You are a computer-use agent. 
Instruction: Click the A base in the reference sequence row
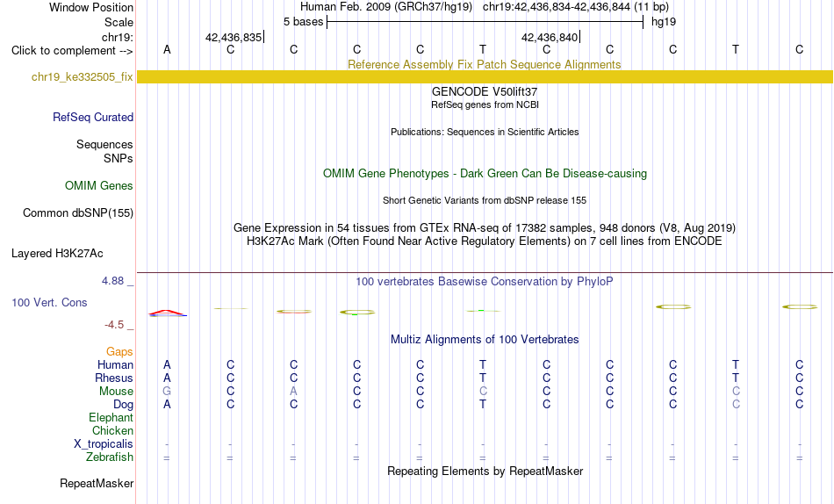pyautogui.click(x=167, y=50)
